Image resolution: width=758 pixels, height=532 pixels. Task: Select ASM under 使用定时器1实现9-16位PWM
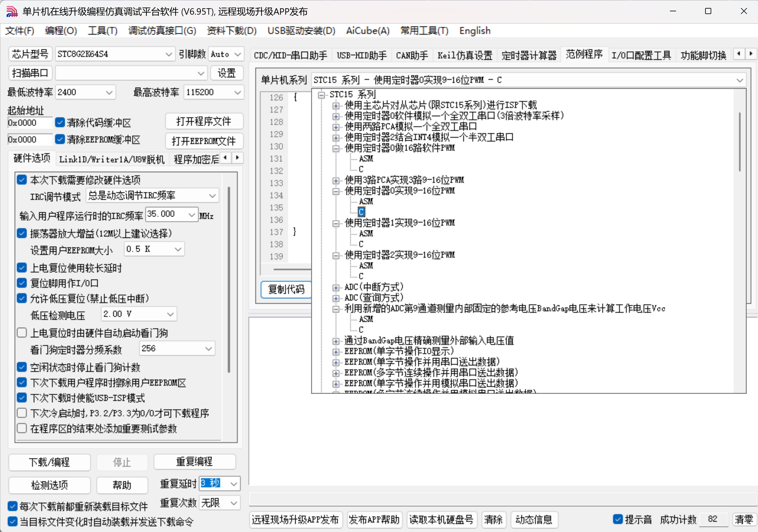coord(366,234)
